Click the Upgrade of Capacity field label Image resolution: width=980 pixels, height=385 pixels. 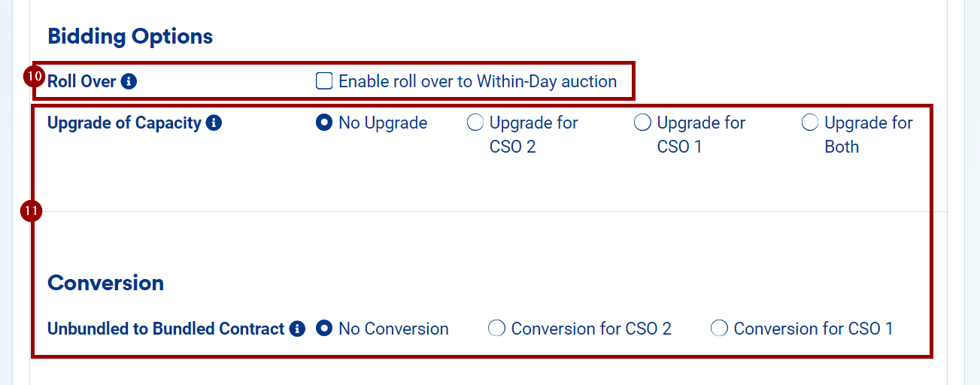(x=124, y=123)
